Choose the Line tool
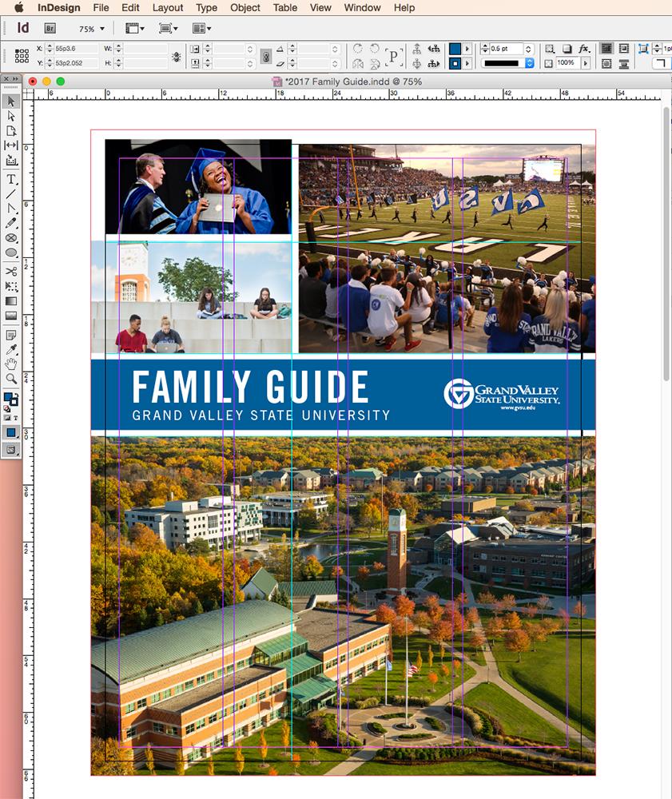672x799 pixels. pos(11,193)
